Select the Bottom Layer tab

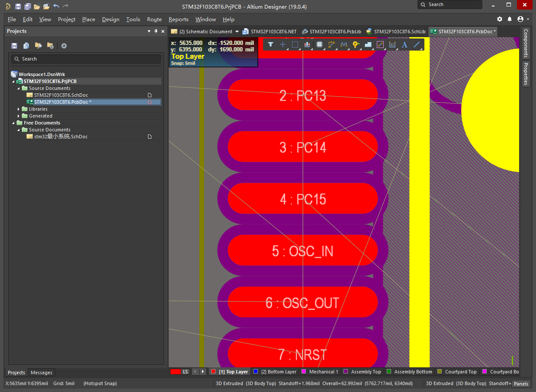tap(275, 372)
